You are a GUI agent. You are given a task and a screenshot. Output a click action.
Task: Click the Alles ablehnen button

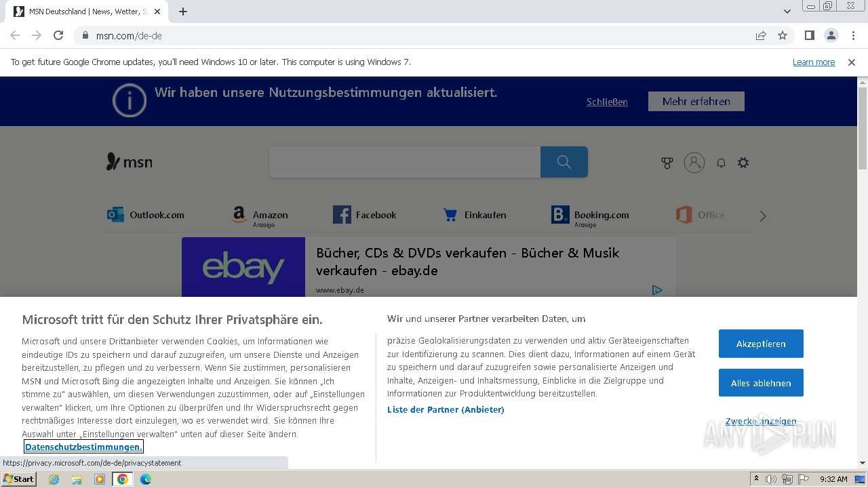[761, 383]
